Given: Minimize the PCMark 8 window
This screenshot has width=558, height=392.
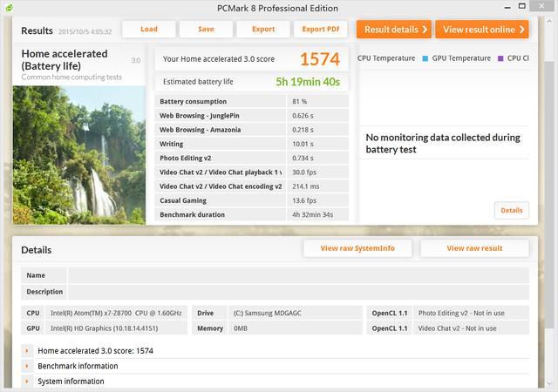Looking at the screenshot, I should pyautogui.click(x=507, y=7).
